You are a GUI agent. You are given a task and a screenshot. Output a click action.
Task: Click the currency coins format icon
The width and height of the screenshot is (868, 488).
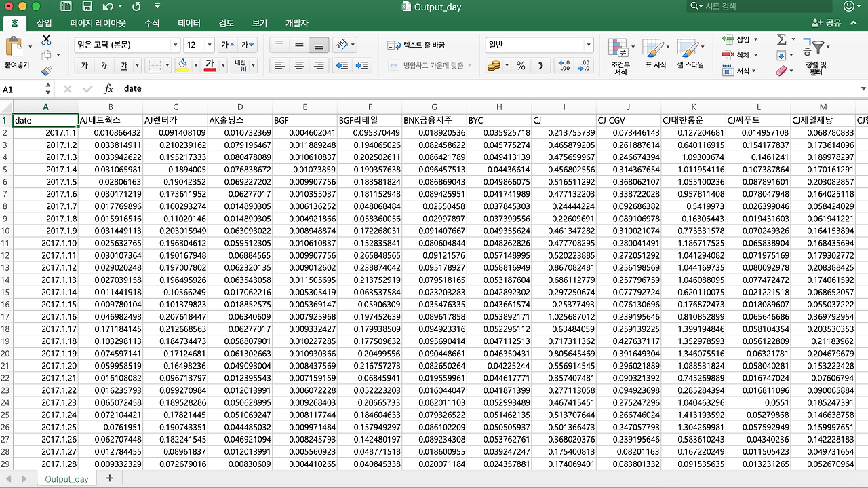point(493,66)
